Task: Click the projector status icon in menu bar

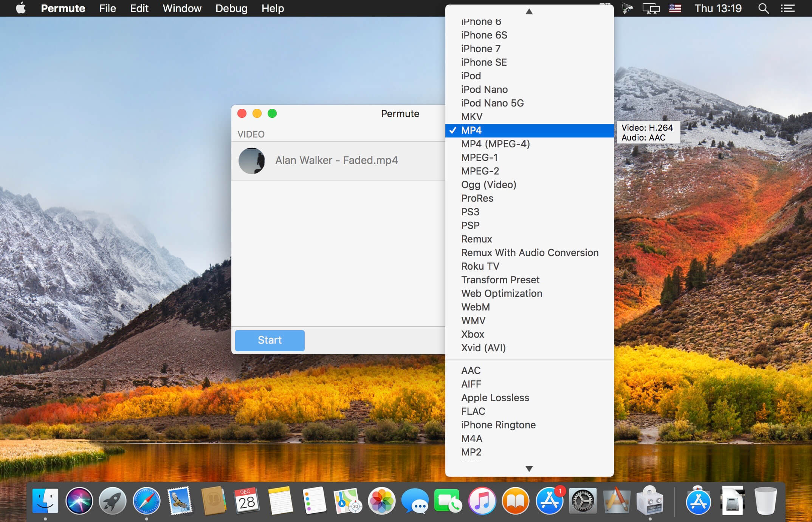Action: point(628,8)
